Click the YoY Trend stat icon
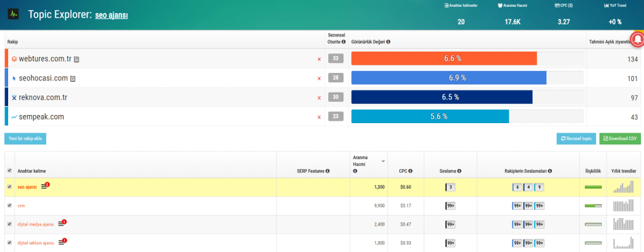644x252 pixels. pos(607,6)
